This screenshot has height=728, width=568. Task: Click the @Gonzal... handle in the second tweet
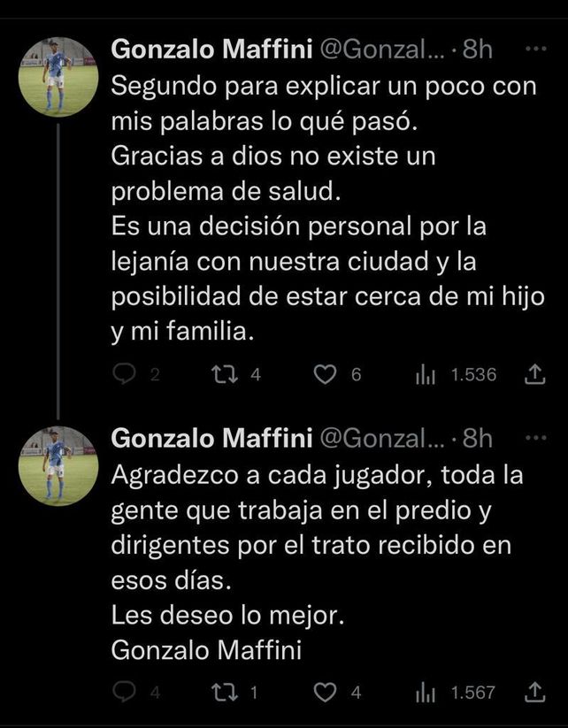[x=381, y=438]
